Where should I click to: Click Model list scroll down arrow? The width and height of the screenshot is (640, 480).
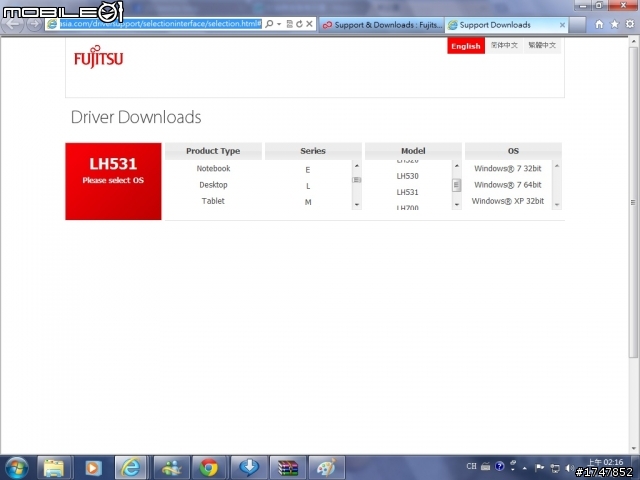pos(457,204)
